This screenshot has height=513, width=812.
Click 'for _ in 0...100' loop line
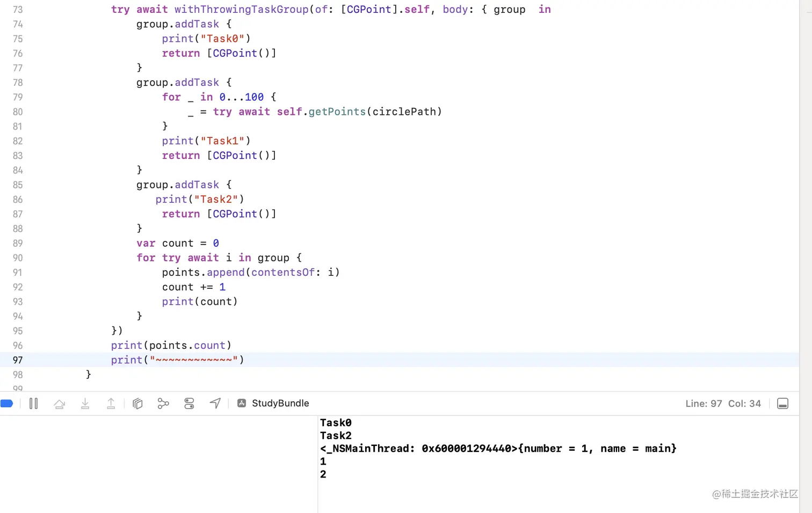[219, 97]
